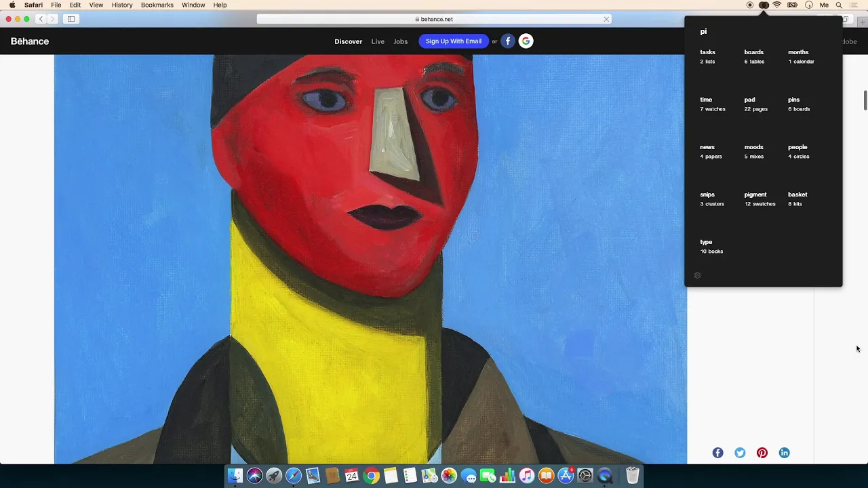The height and width of the screenshot is (488, 868).
Task: Open the Trash in the Dock
Action: (x=632, y=476)
